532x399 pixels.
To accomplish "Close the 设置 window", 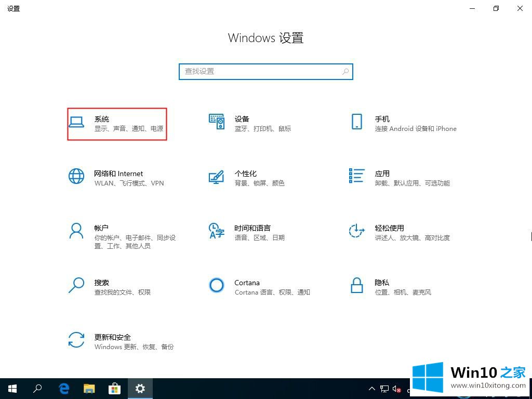I will 520,8.
